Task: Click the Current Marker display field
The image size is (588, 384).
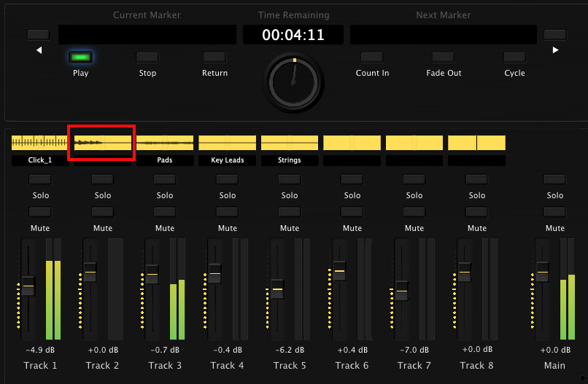Action: point(147,35)
